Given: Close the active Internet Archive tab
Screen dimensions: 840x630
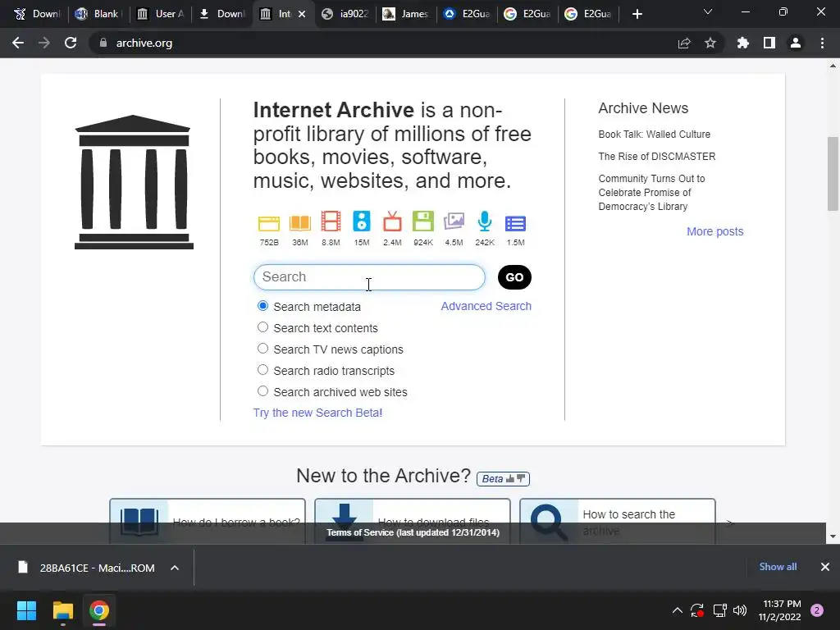Looking at the screenshot, I should coord(302,14).
